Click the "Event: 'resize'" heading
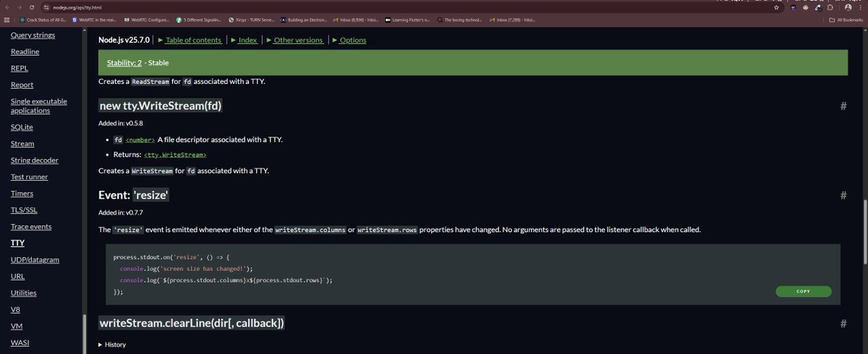Viewport: 868px width, 354px height. [x=134, y=195]
